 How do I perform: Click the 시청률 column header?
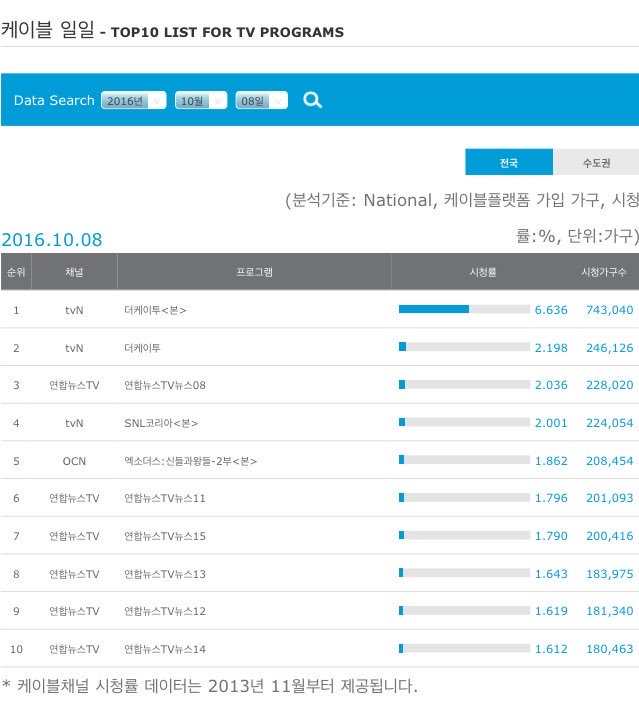482,272
